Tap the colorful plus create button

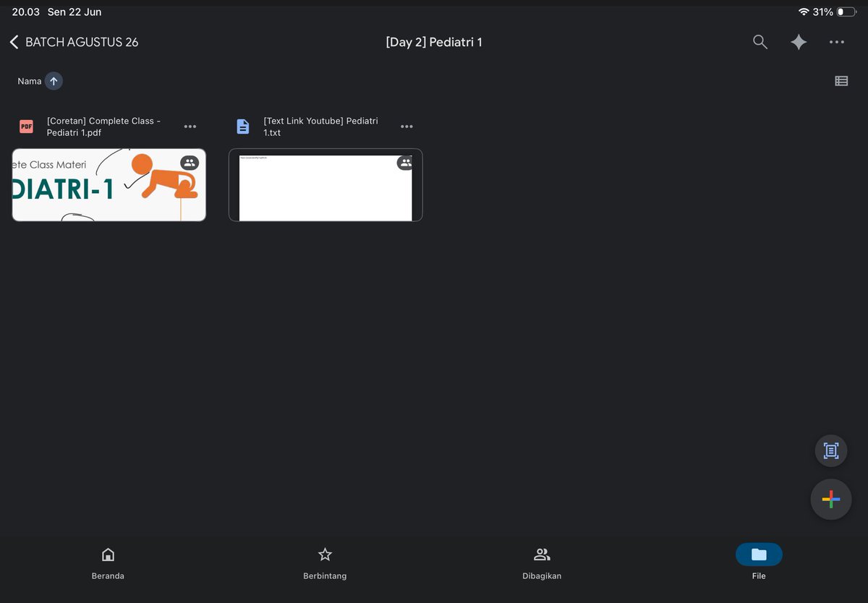[x=831, y=499]
